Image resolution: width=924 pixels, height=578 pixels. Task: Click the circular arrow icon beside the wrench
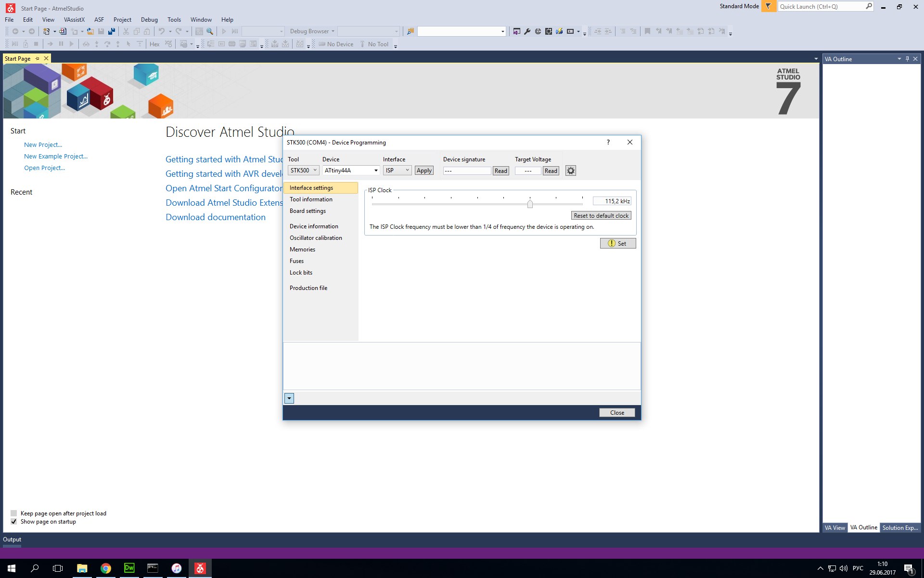[538, 31]
